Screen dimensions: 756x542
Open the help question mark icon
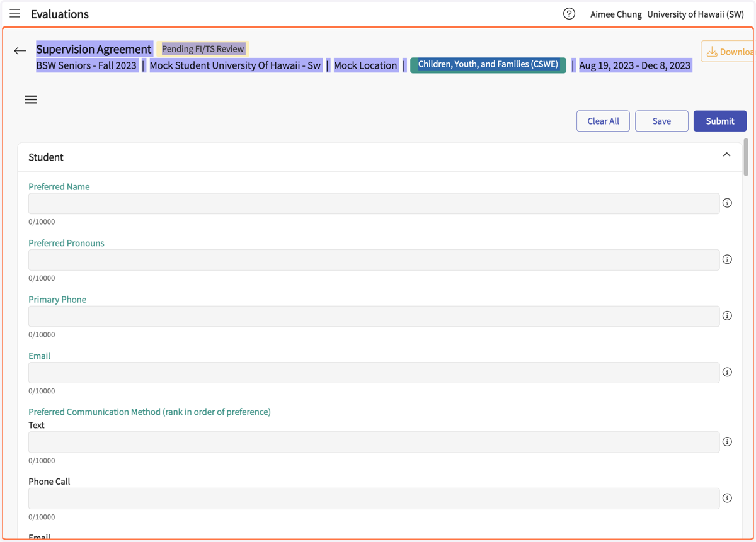click(x=569, y=14)
